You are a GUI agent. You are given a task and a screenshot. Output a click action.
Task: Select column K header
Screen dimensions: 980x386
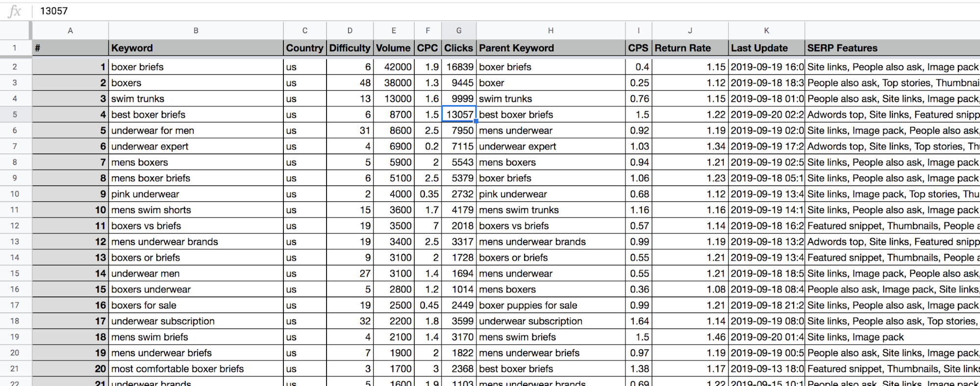(x=766, y=30)
